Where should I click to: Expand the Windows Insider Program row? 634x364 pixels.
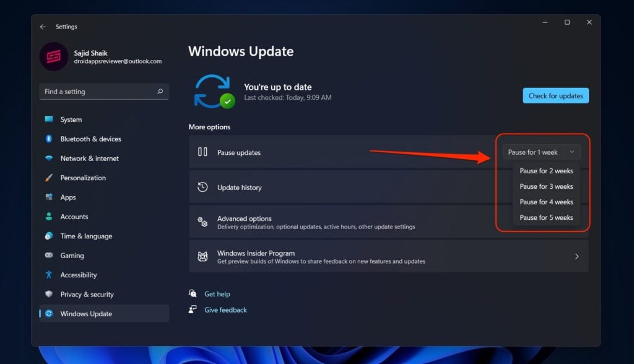pyautogui.click(x=576, y=255)
